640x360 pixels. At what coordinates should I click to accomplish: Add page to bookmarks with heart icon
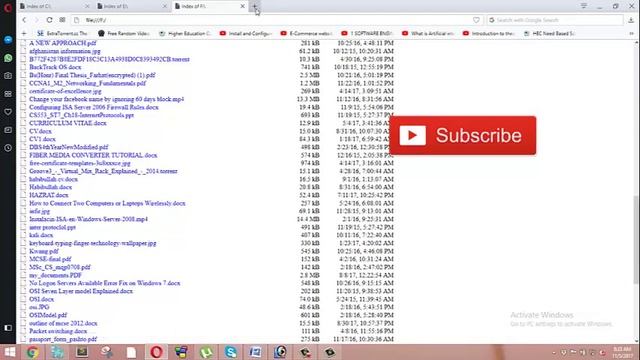point(476,20)
